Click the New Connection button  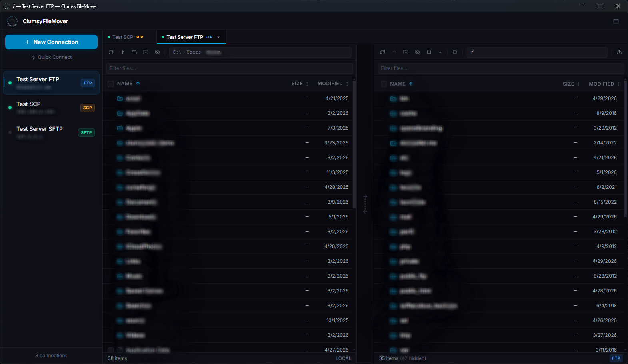51,42
